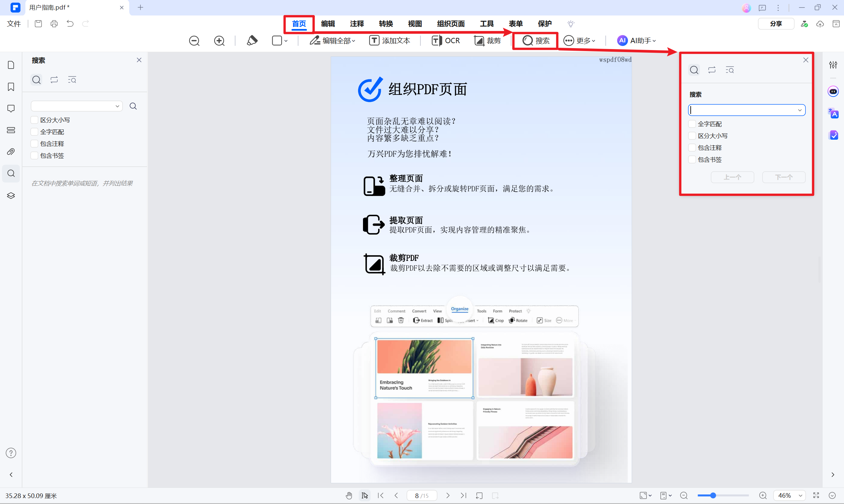Screen dimensions: 844x504
Task: Enable the 区分大小写 checkbox
Action: tap(34, 120)
